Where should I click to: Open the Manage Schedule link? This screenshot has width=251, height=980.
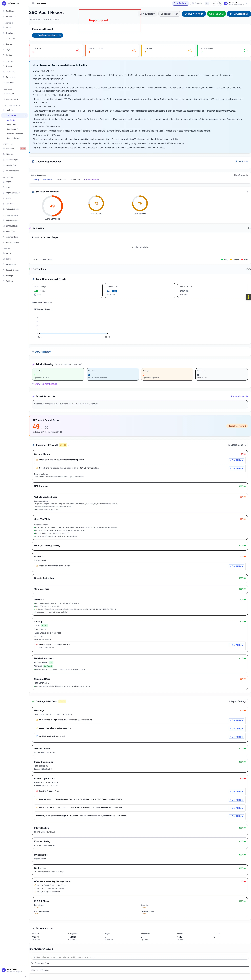[x=240, y=396]
